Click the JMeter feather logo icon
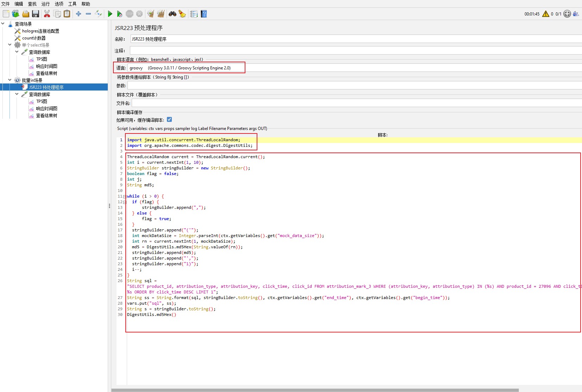582x392 pixels. tap(576, 14)
